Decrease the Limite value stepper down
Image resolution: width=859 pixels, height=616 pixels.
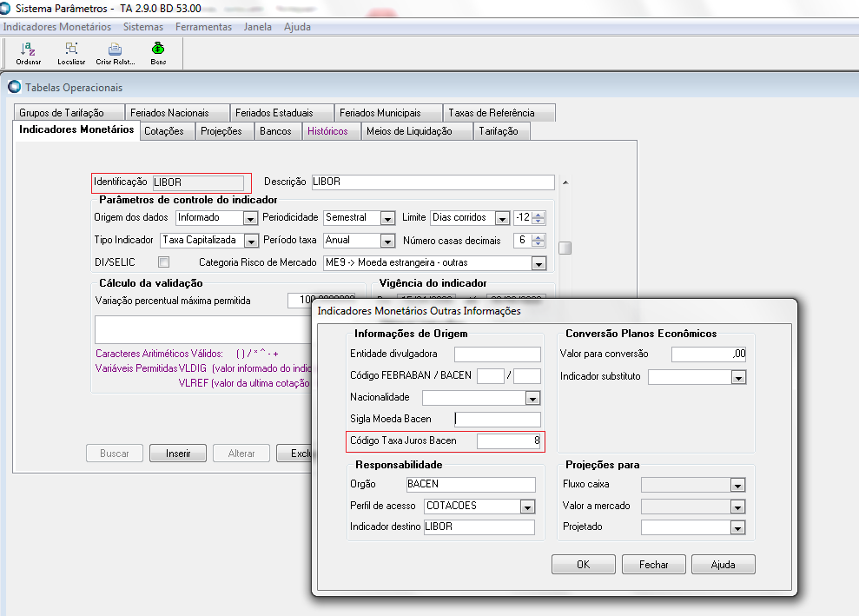pos(539,221)
